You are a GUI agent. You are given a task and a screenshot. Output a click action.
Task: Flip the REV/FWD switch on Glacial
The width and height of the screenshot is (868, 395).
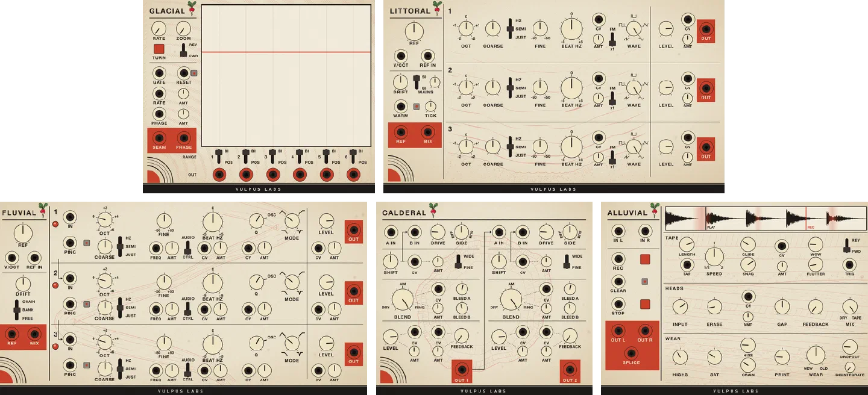[184, 51]
